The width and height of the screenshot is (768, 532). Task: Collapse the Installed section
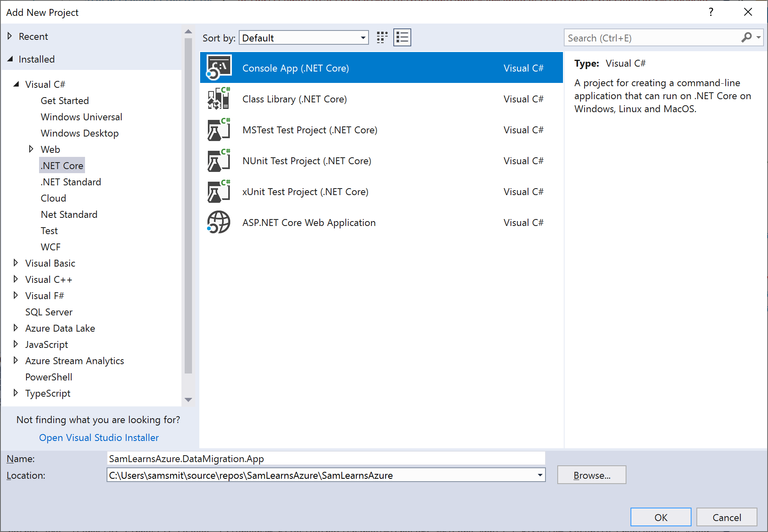click(x=10, y=59)
